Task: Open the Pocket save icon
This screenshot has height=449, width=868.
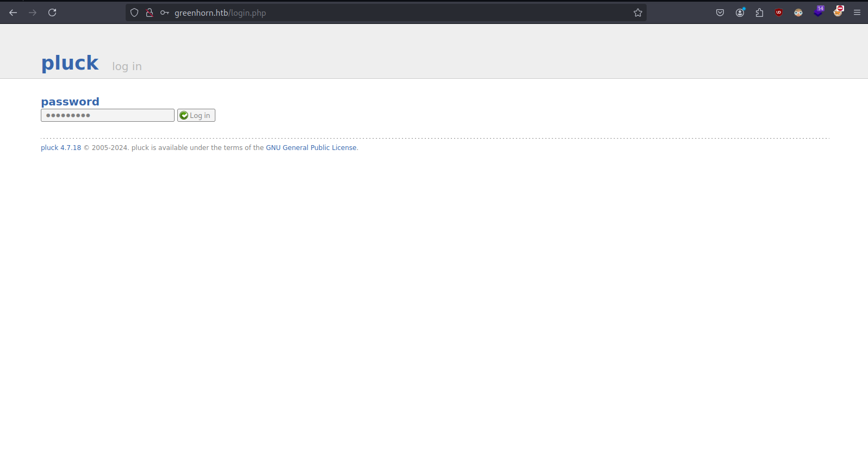Action: [x=720, y=13]
